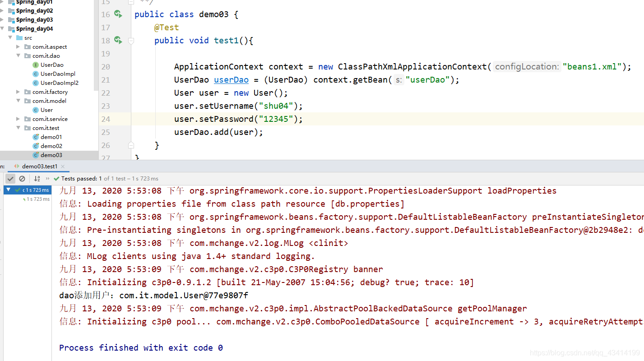Fold test1 method using the line 18 marker

pos(131,41)
